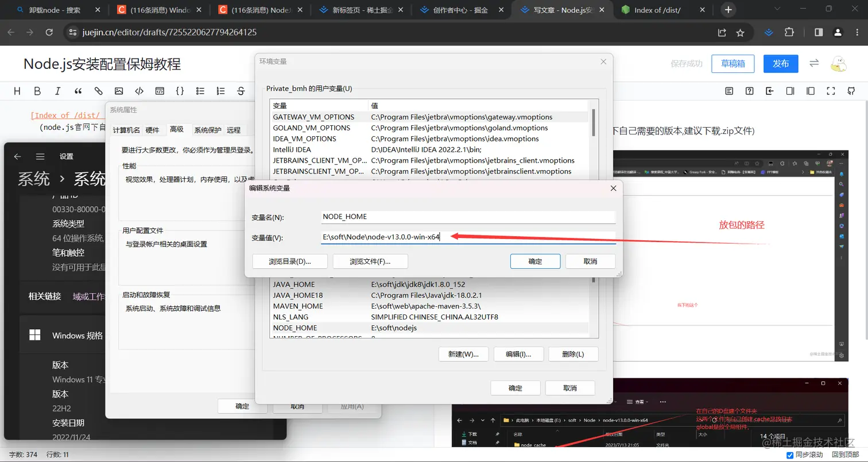Cancel the 编辑系统变量 dialog
Viewport: 868px width, 462px height.
pos(590,261)
